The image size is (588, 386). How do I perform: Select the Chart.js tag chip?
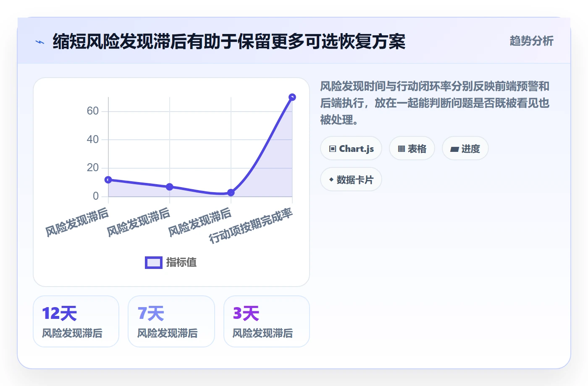point(351,149)
